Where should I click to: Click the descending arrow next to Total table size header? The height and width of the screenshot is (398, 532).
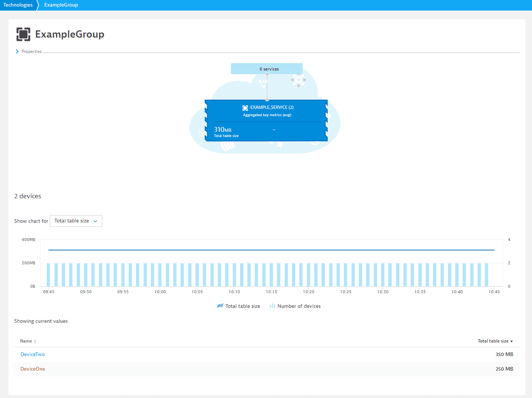click(x=511, y=341)
